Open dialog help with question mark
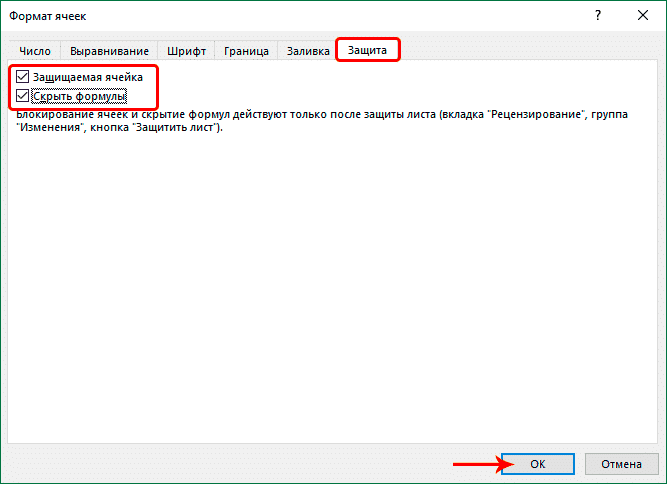Image resolution: width=667 pixels, height=484 pixels. click(x=598, y=15)
